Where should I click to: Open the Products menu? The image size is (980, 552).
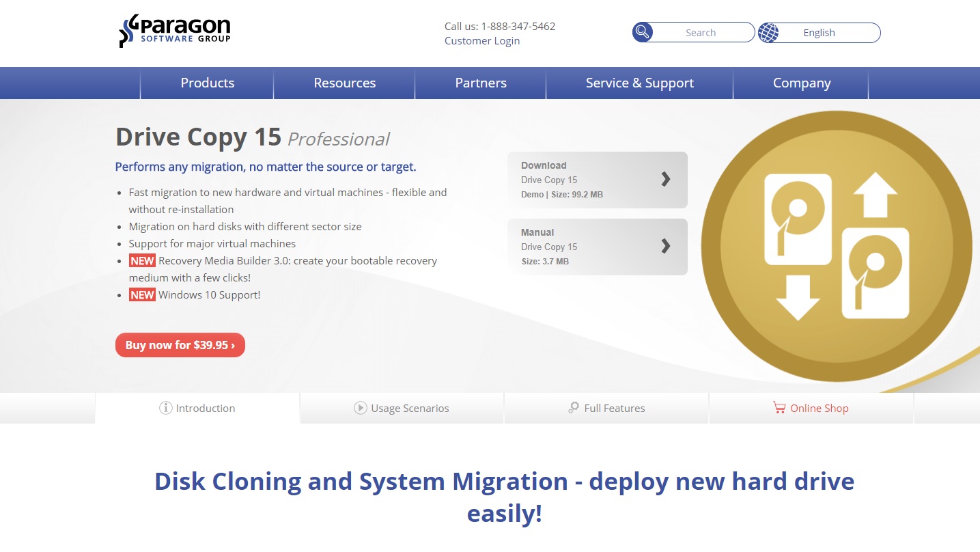(207, 83)
